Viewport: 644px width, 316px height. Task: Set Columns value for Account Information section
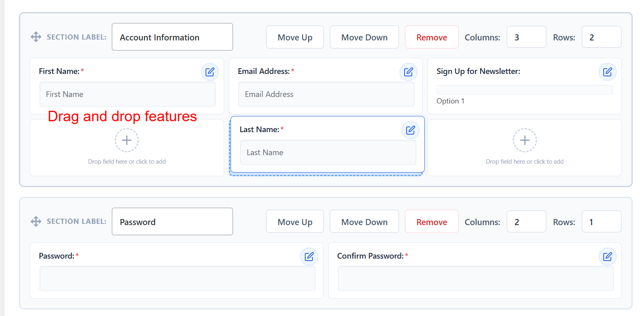(527, 37)
